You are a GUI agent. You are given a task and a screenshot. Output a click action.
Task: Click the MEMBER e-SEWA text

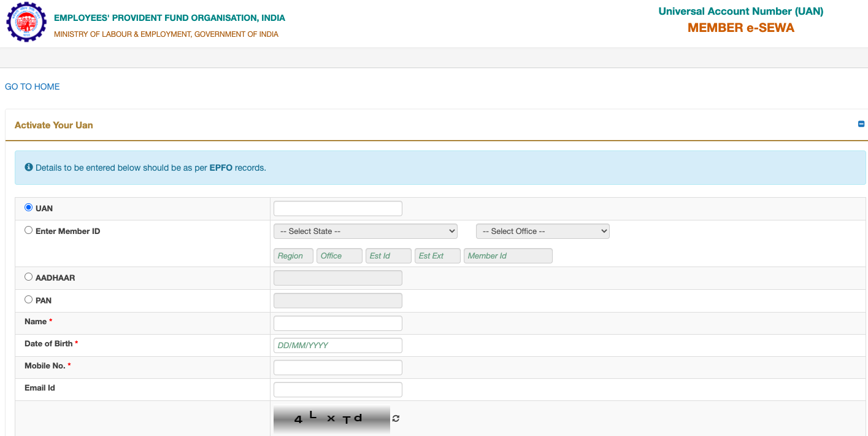click(741, 28)
